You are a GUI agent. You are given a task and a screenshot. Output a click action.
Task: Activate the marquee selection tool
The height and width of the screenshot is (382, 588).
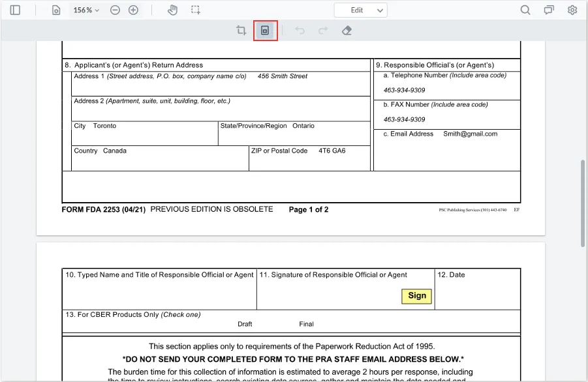(x=195, y=10)
